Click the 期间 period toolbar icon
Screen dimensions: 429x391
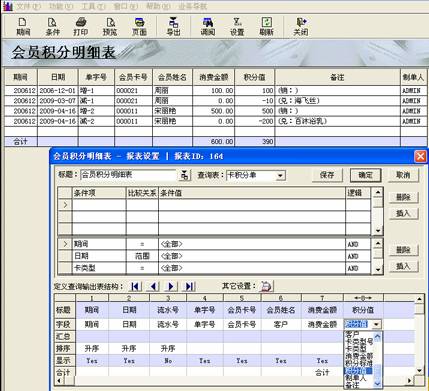click(23, 27)
